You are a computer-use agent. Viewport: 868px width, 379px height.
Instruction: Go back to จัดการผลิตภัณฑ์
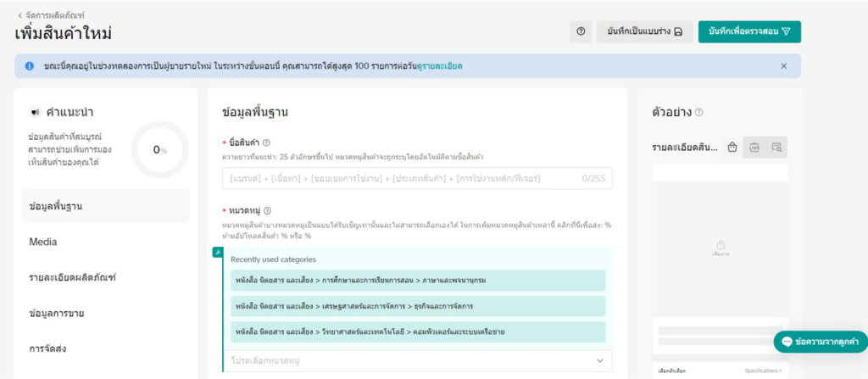[51, 15]
